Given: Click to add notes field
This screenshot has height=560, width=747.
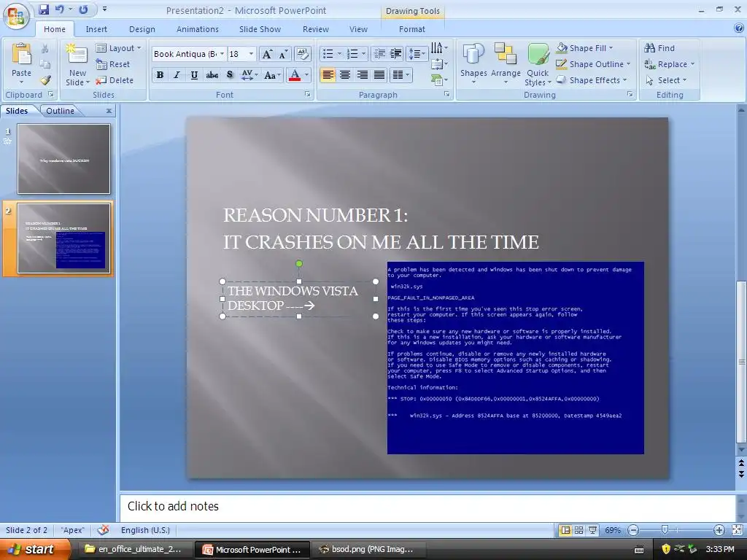Looking at the screenshot, I should 427,506.
